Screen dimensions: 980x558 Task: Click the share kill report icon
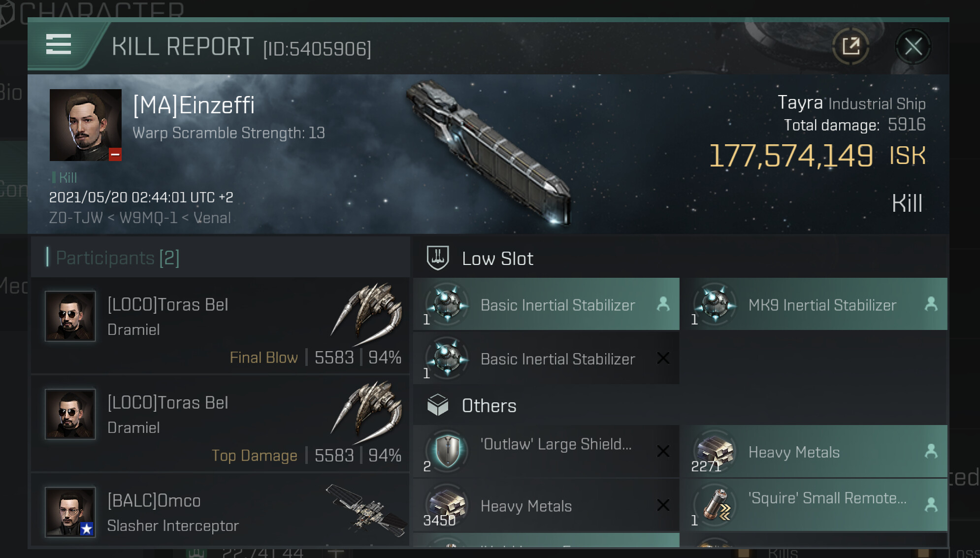[850, 47]
